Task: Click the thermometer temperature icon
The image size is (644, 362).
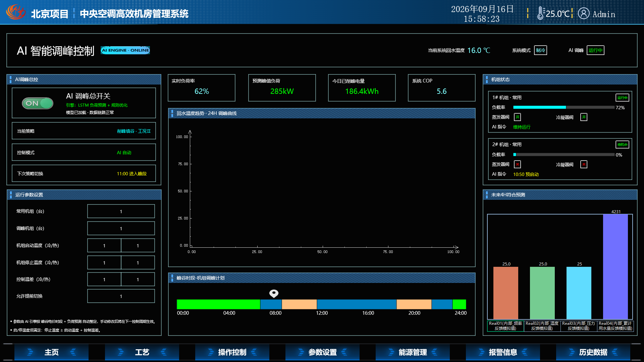Action: [x=541, y=13]
